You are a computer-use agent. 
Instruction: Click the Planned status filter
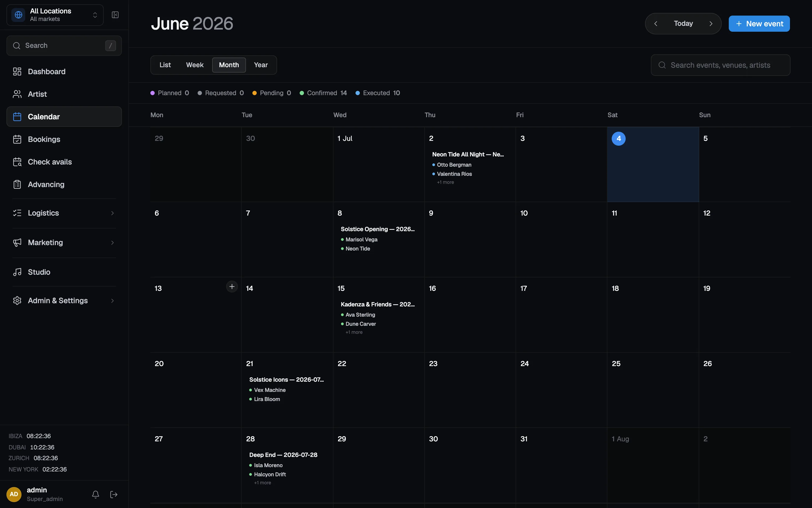coord(170,93)
